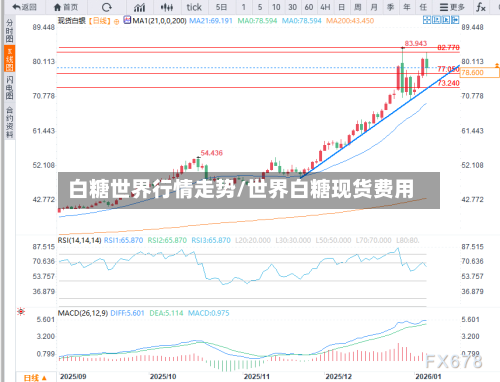Click the 现货白银 instrument name
This screenshot has width=500, height=382.
(72, 21)
